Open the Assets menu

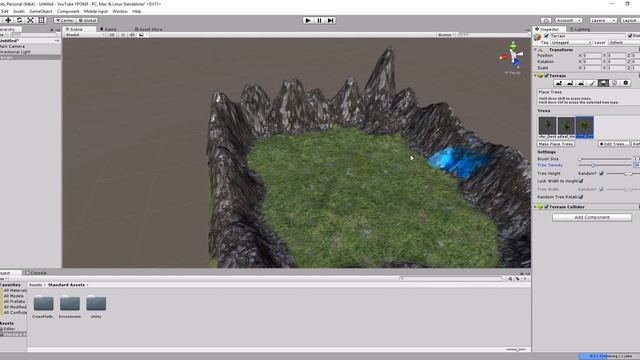[x=19, y=11]
